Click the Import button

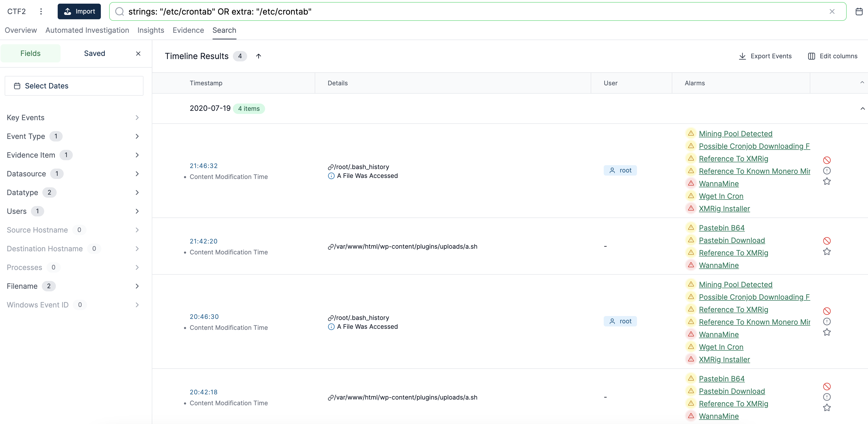(x=79, y=11)
